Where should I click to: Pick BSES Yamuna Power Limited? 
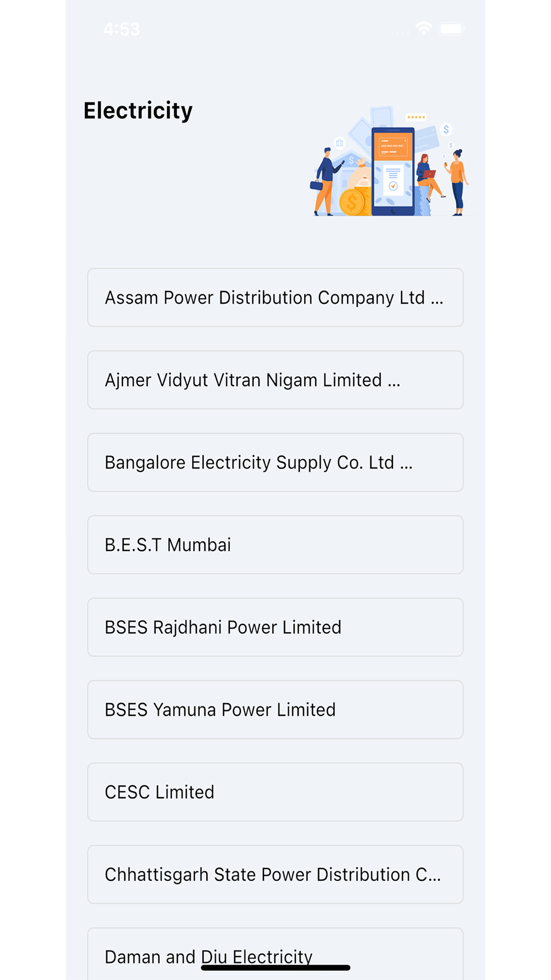click(x=275, y=709)
